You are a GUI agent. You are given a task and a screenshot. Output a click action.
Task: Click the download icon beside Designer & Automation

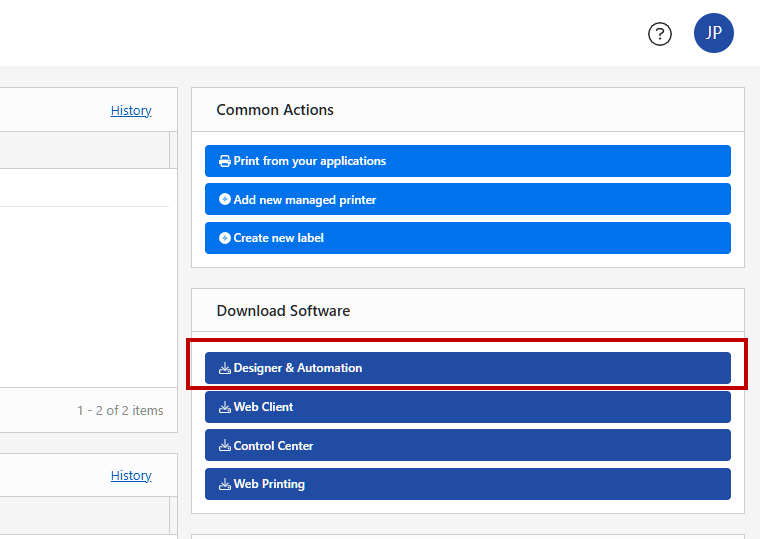[224, 368]
